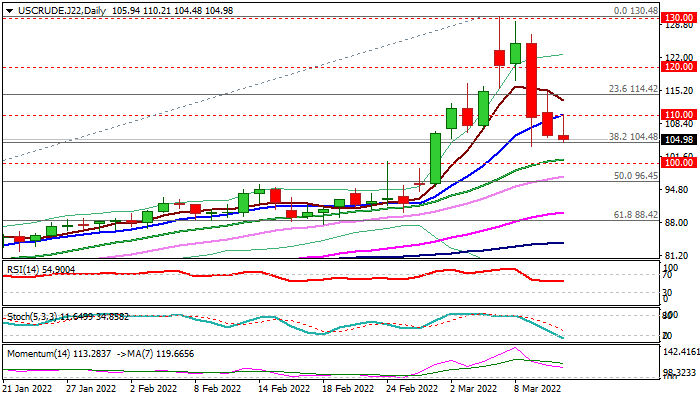Click the Fibonacci 61.8 88.42 label

[x=636, y=215]
